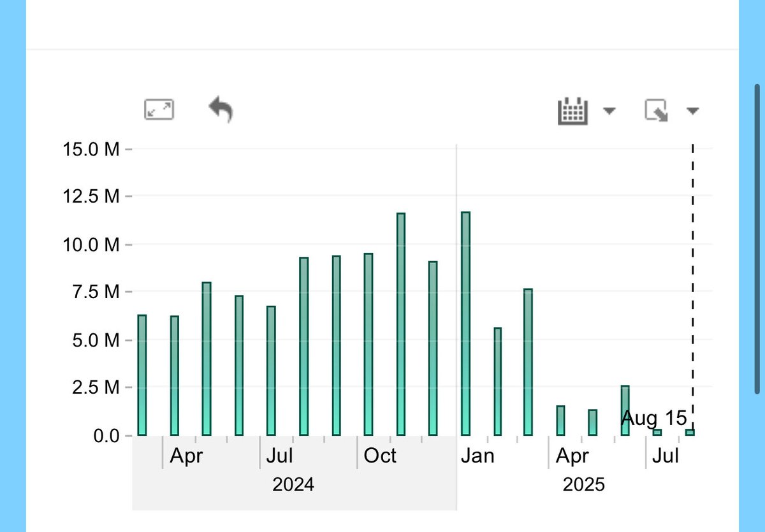
Task: Select the November 2024 bar near 11.6 M
Action: tap(401, 324)
